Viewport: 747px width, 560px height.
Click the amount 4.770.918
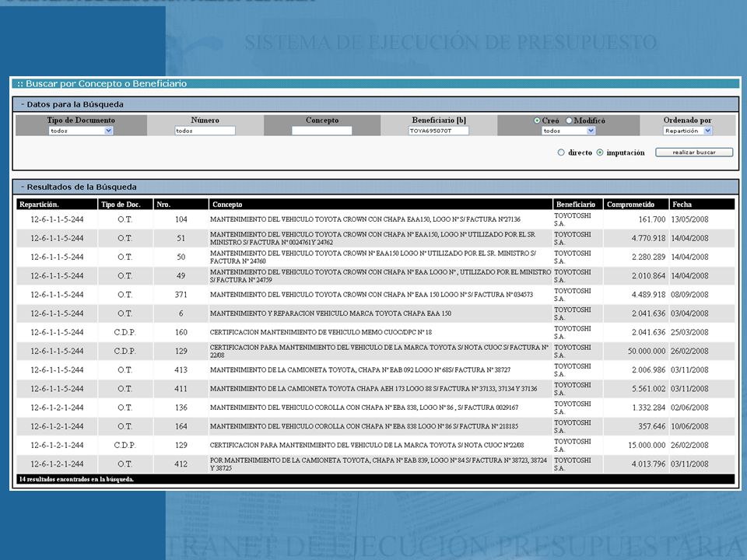coord(648,238)
